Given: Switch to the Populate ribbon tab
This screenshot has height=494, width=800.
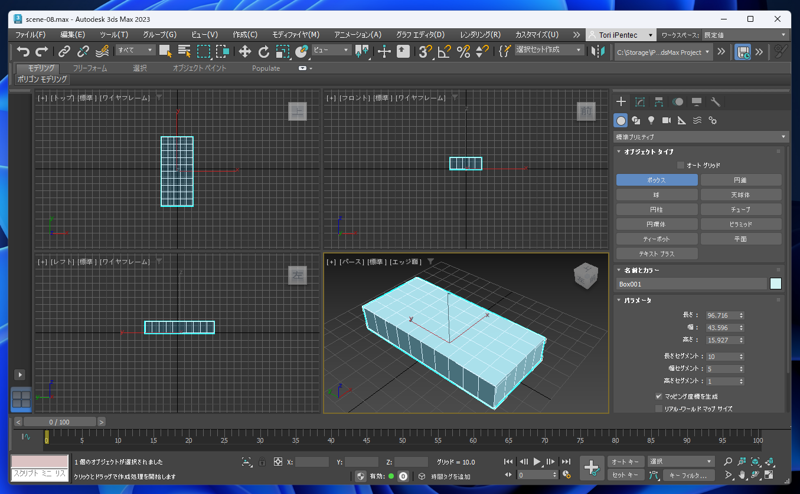Looking at the screenshot, I should click(x=266, y=68).
